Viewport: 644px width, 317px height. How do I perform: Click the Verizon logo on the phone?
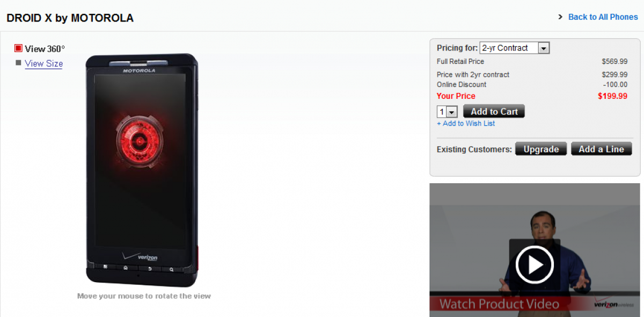coord(140,256)
